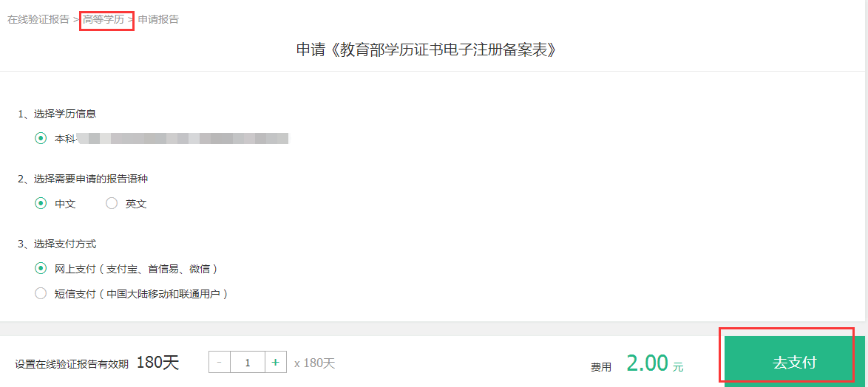Open the 高等学历 breadcrumb link
This screenshot has height=387, width=868.
(104, 19)
